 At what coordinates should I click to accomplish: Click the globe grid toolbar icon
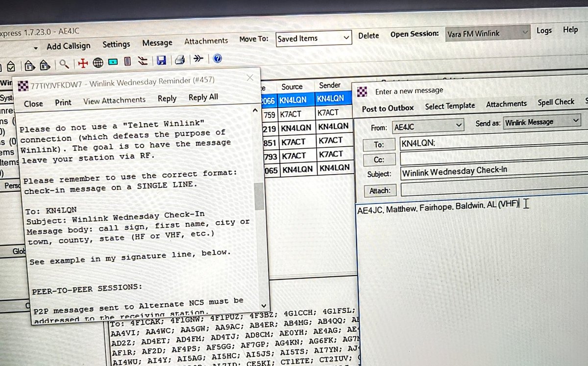click(x=98, y=62)
